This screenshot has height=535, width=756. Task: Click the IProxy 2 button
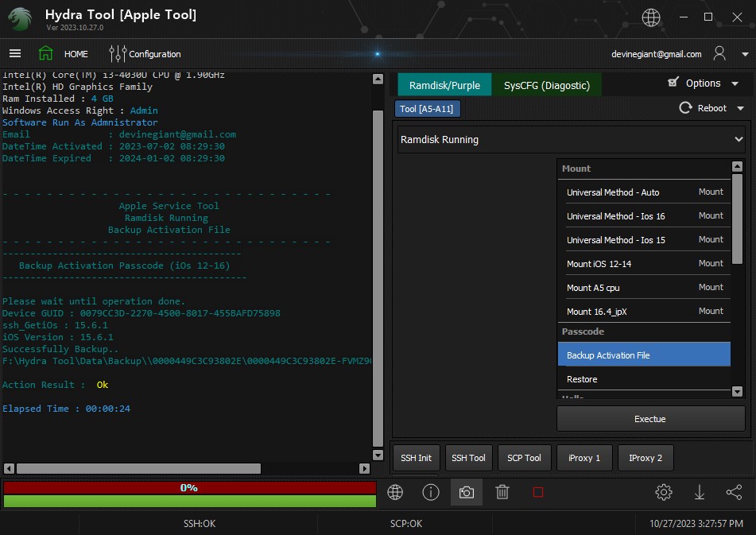[646, 458]
